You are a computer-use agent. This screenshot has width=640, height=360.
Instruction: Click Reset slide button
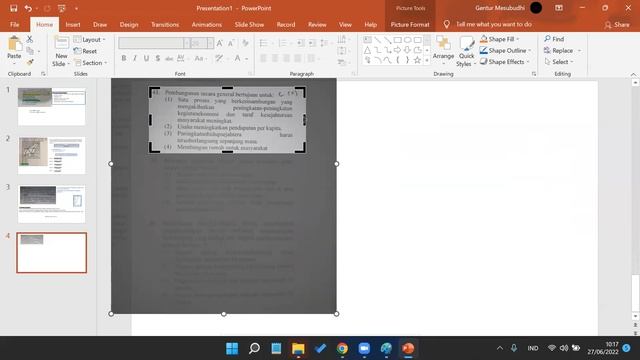pyautogui.click(x=85, y=51)
